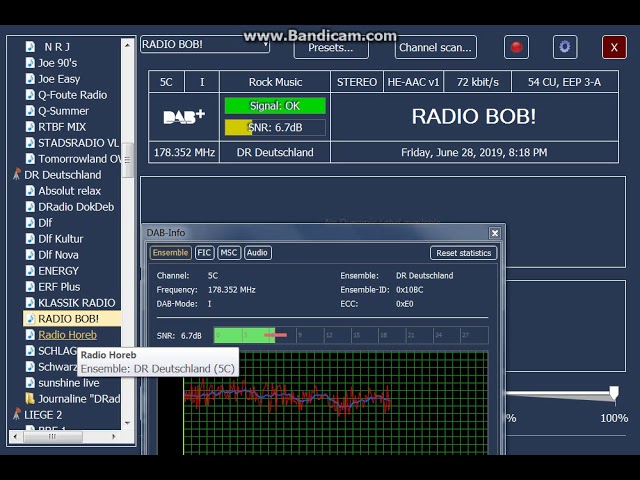Click the volume slider handle at 100%
This screenshot has width=640, height=480.
coord(614,393)
